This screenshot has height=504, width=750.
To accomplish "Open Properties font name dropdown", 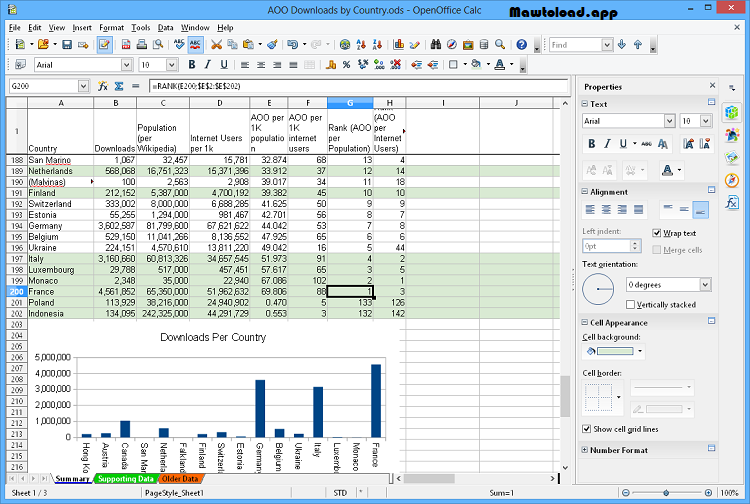I will tap(670, 121).
